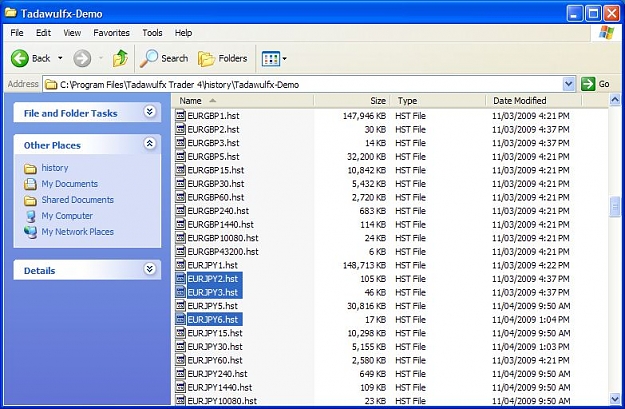
Task: Open the File menu
Action: pos(17,33)
